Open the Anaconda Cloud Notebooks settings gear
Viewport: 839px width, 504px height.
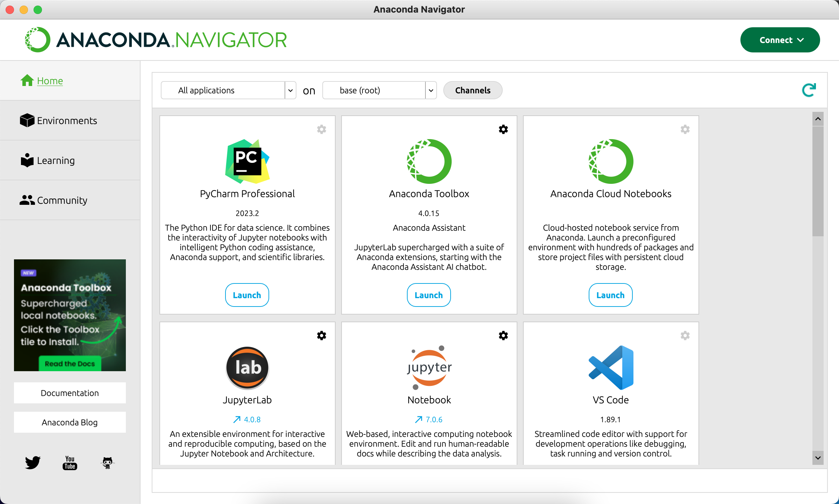[685, 129]
